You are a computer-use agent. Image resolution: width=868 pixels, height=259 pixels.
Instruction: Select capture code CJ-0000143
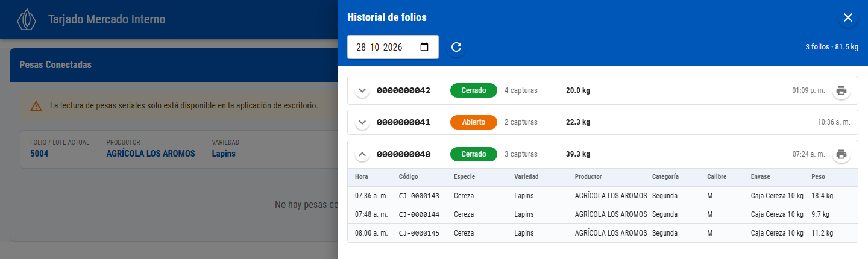coord(419,196)
